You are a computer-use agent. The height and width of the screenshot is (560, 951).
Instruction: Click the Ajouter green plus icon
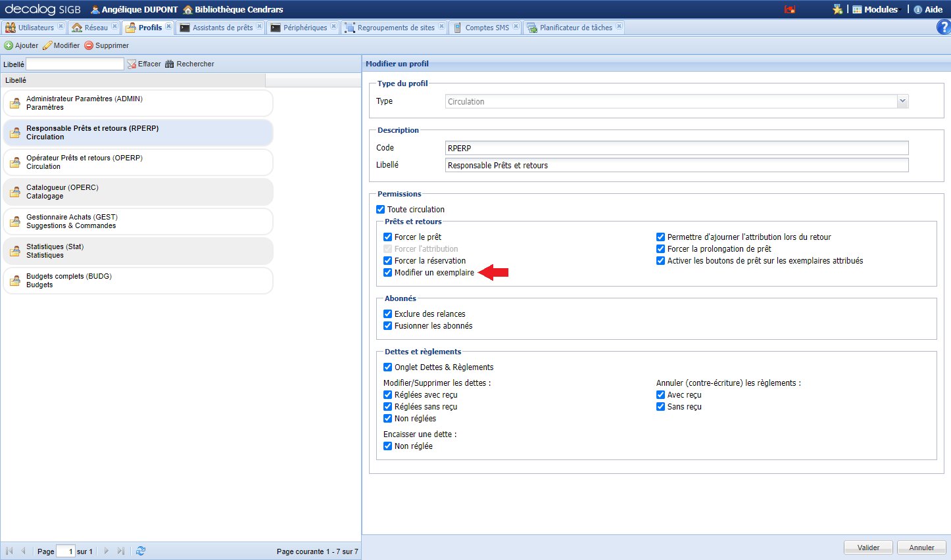coord(9,45)
